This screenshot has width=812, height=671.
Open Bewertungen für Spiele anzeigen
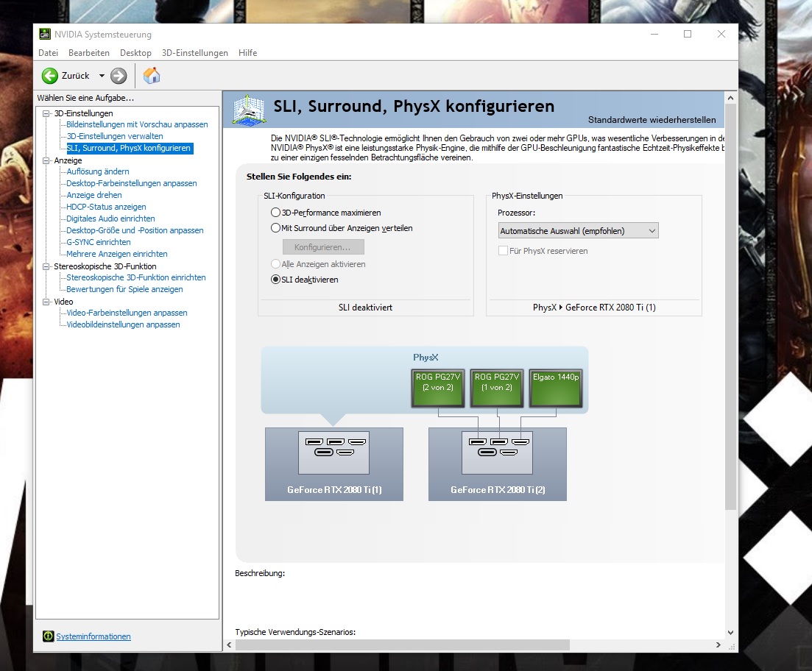click(125, 289)
